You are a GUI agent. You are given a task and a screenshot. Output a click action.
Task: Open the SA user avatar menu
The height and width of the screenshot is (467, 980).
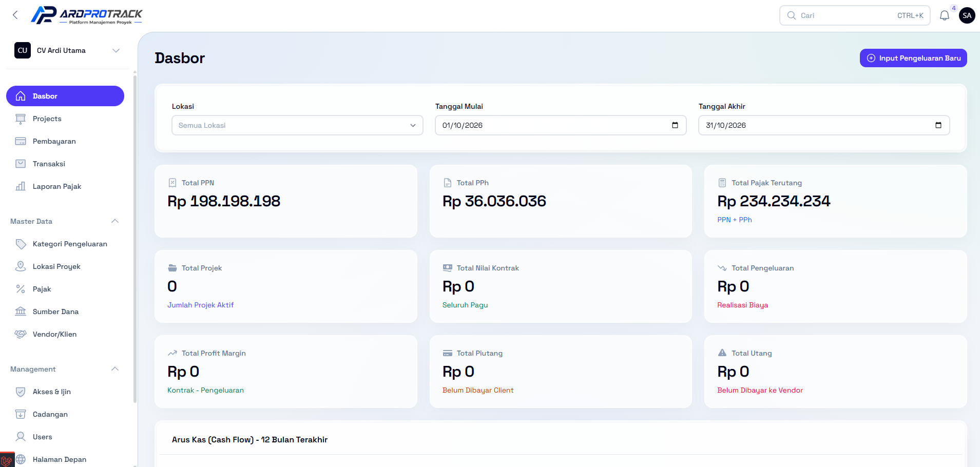pyautogui.click(x=967, y=15)
